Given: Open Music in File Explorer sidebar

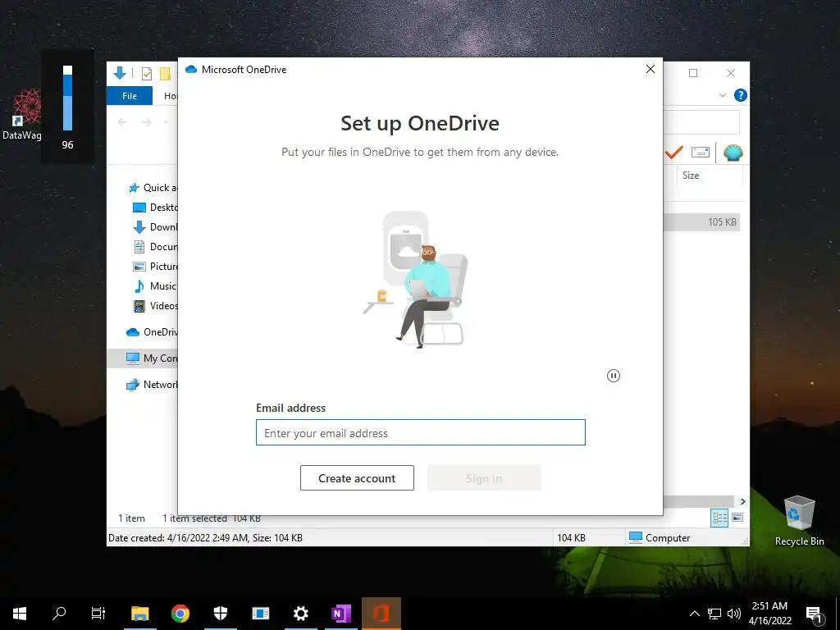Looking at the screenshot, I should pyautogui.click(x=155, y=286).
